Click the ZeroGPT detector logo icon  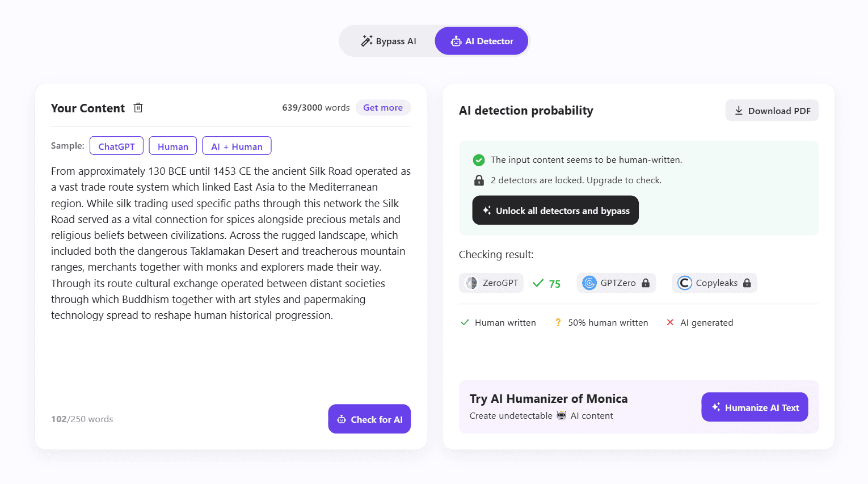(471, 283)
